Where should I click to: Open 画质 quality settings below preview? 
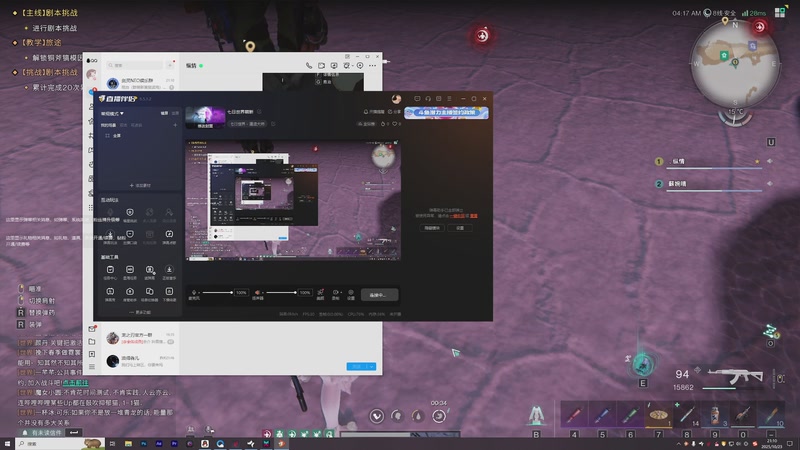coord(320,294)
